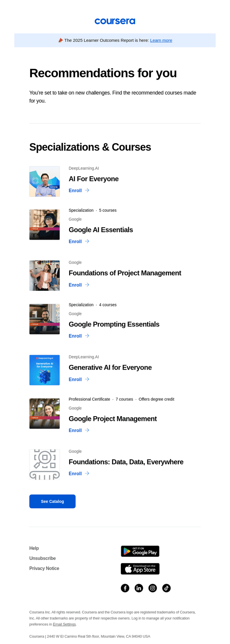Screen dimensions: 230x644
Task: Click the Apple App Store badge
Action: click(x=140, y=569)
